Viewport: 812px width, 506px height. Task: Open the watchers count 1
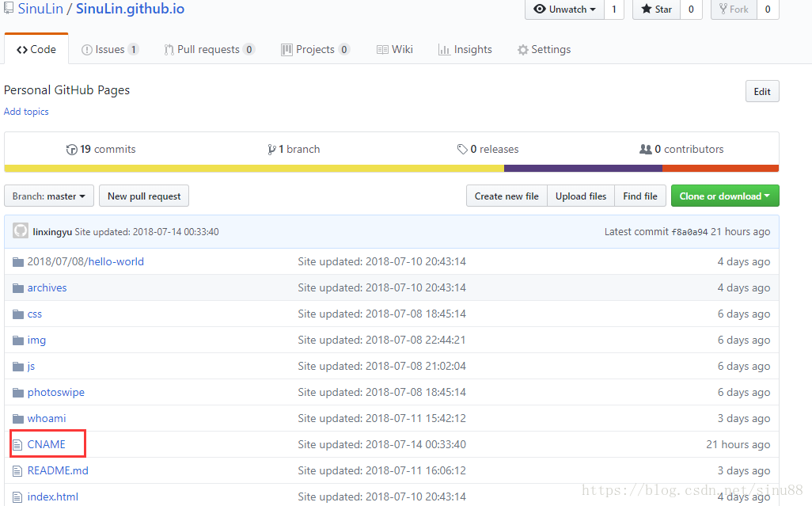614,10
